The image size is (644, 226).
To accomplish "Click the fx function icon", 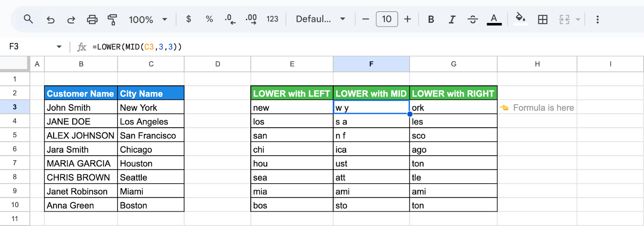I will click(82, 47).
